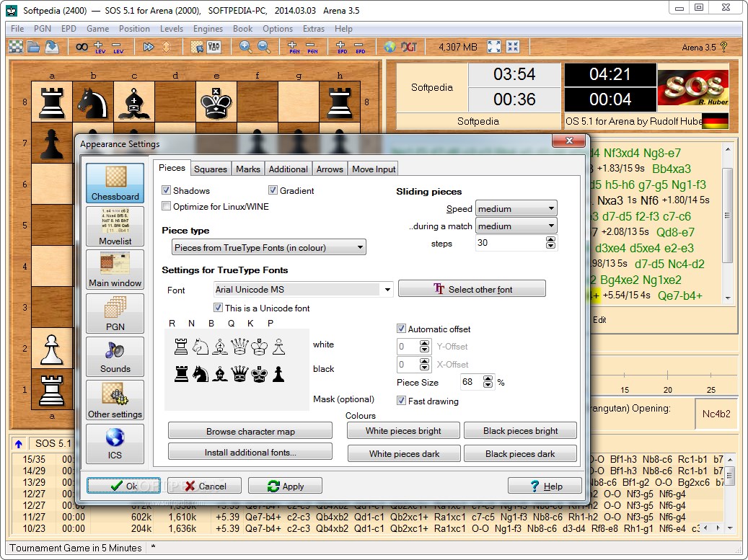Click the plus EPD toolbar icon
Screen dimensions: 748x560
click(x=342, y=47)
